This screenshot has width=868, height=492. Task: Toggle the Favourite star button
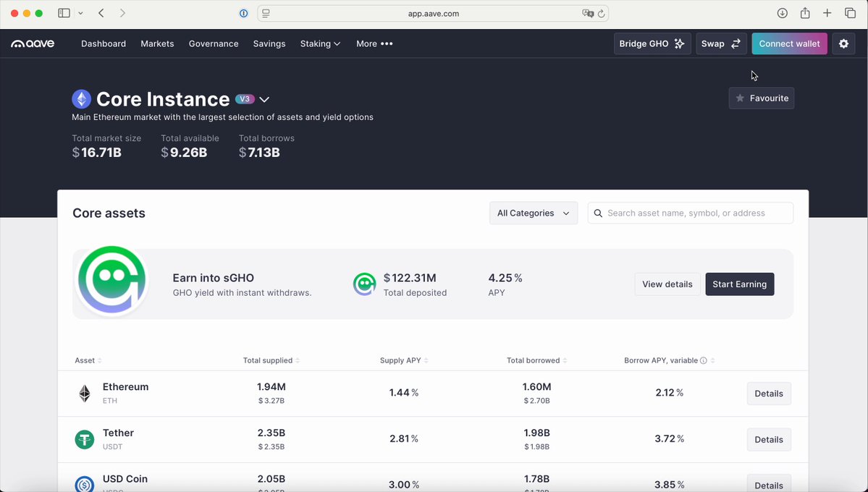[761, 98]
